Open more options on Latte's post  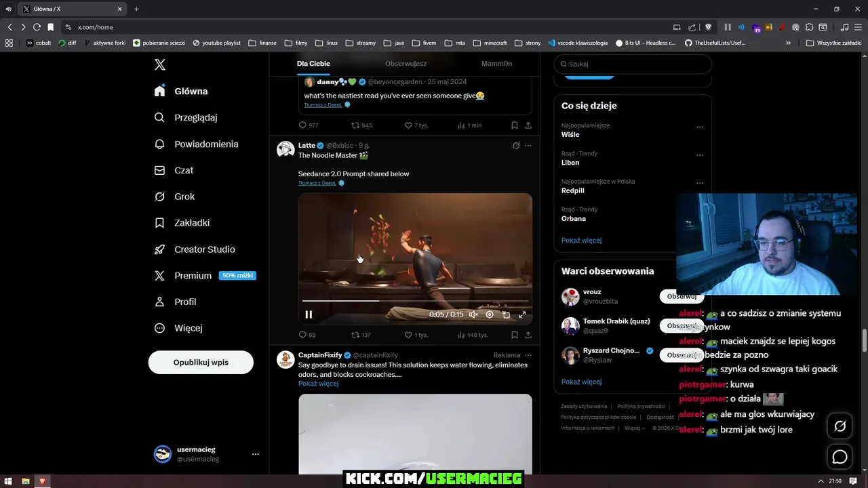click(528, 146)
